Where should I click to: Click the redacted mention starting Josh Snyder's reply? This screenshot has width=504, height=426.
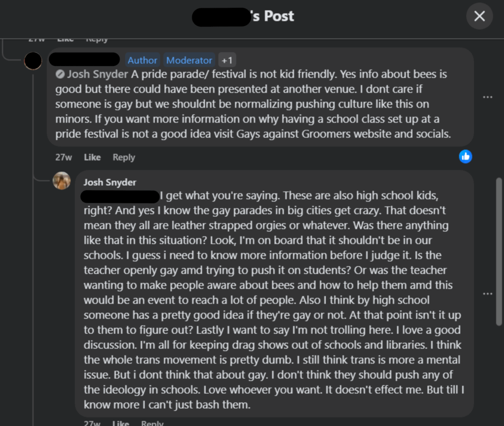pyautogui.click(x=119, y=196)
